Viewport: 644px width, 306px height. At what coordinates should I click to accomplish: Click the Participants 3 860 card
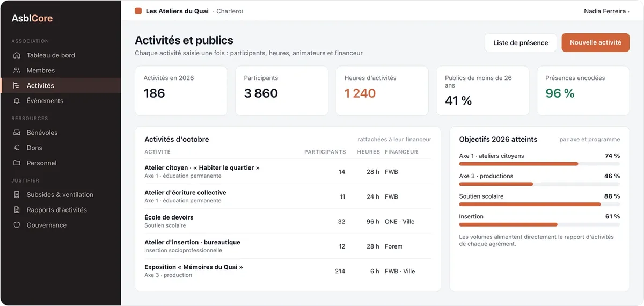(x=282, y=91)
